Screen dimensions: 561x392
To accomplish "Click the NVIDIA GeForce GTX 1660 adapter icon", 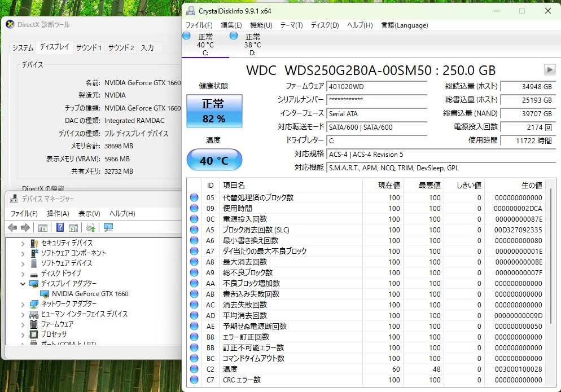I will (x=45, y=294).
